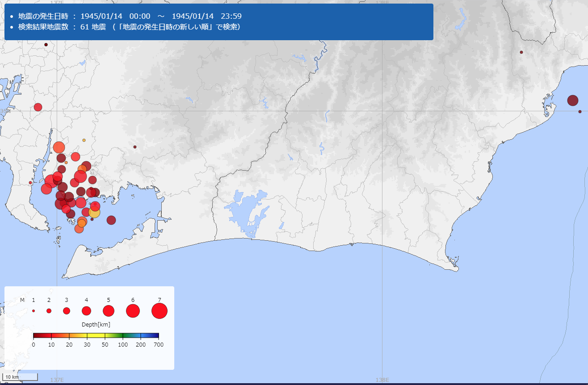
Task: Click the small orange dot above the earthquake cluster
Action: pyautogui.click(x=84, y=140)
